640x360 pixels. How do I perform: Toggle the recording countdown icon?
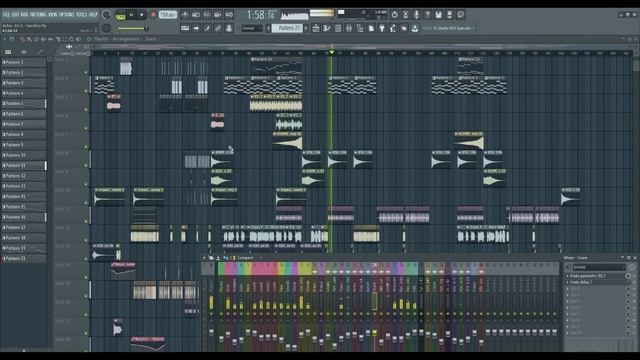click(207, 15)
